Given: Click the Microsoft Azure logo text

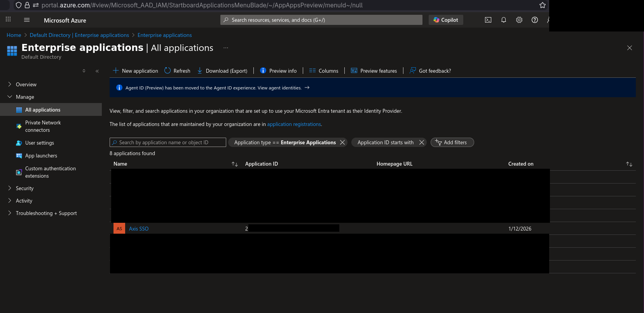Looking at the screenshot, I should (x=65, y=20).
